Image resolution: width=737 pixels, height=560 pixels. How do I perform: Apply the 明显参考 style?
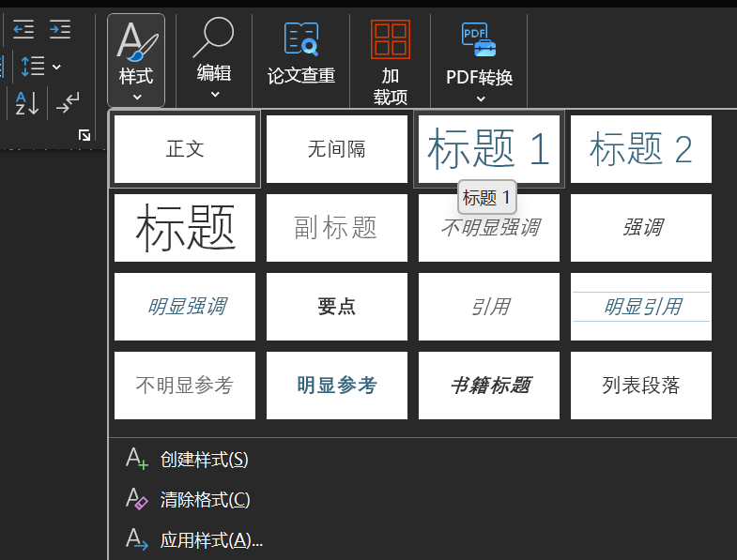pyautogui.click(x=337, y=386)
